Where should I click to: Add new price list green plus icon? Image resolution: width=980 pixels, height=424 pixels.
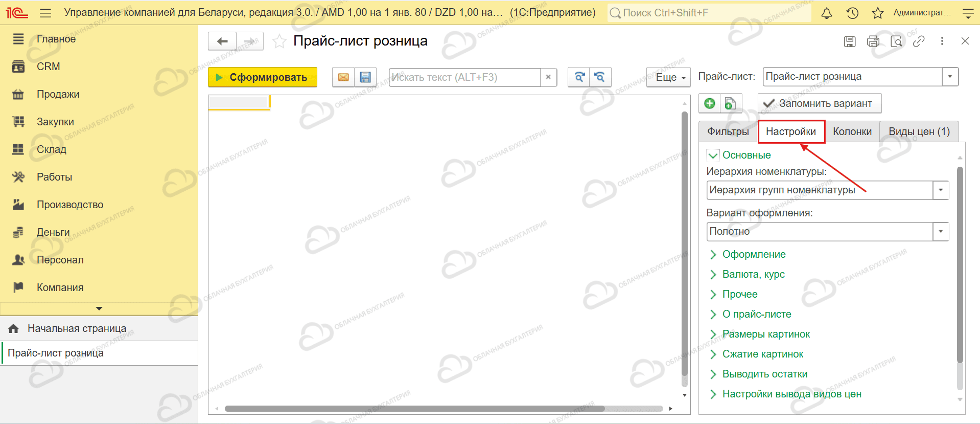point(710,103)
